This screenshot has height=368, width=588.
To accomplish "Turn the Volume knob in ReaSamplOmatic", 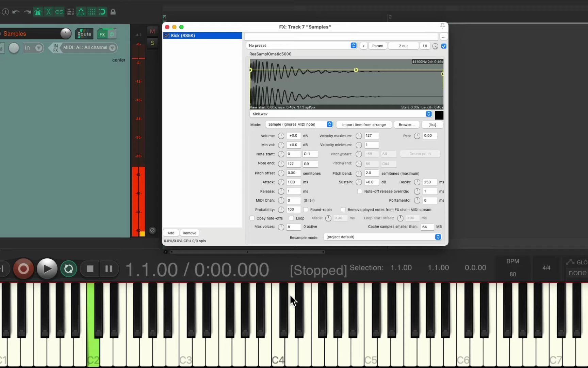I will [281, 136].
